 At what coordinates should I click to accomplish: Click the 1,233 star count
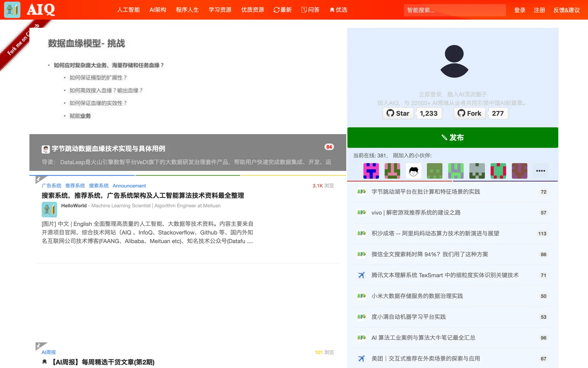pos(429,113)
